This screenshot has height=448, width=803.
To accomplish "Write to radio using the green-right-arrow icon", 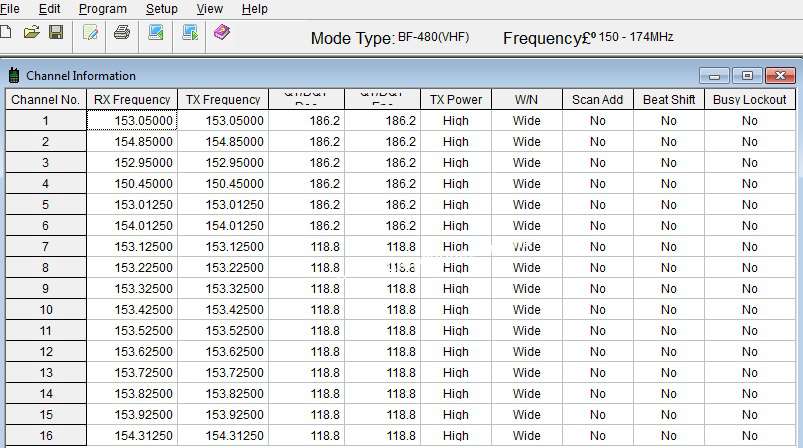I will (190, 32).
